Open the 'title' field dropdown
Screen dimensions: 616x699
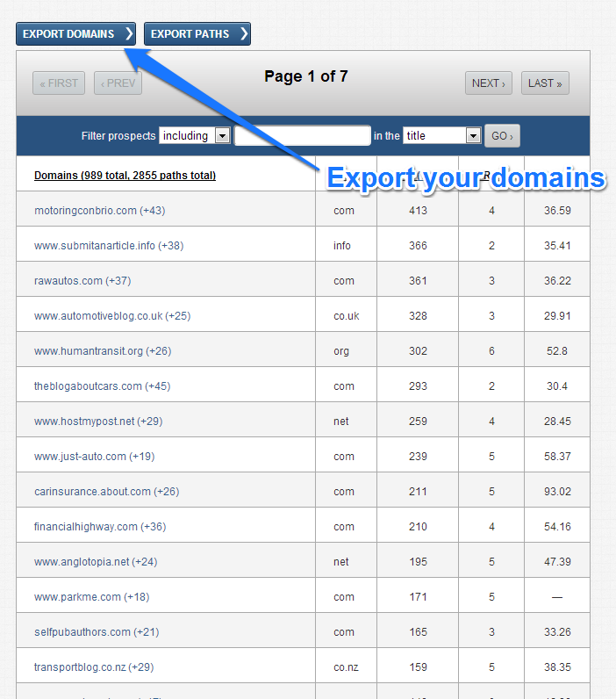click(442, 136)
